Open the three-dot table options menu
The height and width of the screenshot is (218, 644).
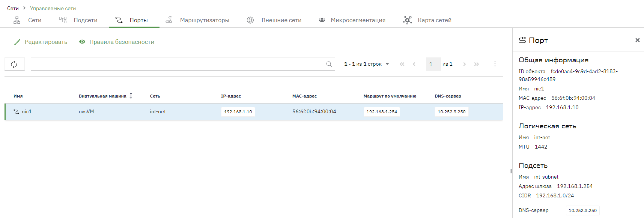pos(495,64)
